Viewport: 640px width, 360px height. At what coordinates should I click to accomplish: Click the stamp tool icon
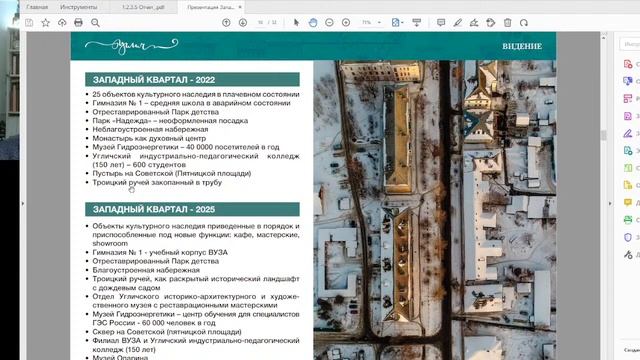tap(491, 23)
